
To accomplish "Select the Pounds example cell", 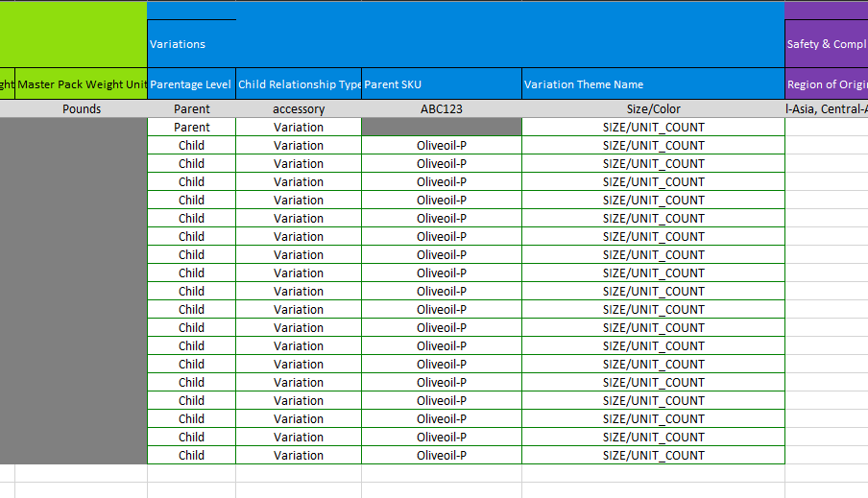I will pyautogui.click(x=82, y=109).
